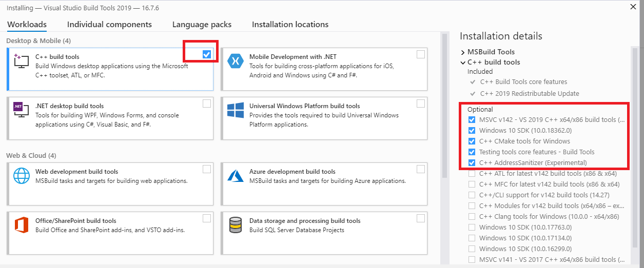Uncheck Windows 10 SDK (10.0.18362.0) option
The width and height of the screenshot is (644, 268).
472,131
